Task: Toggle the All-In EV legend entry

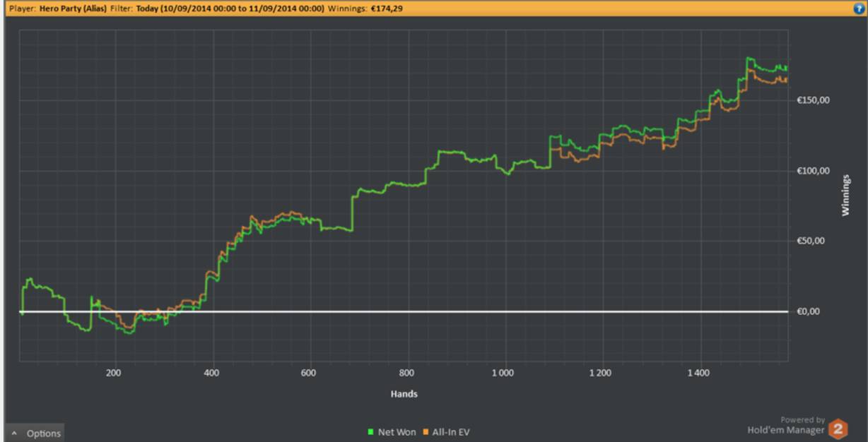Action: point(445,432)
